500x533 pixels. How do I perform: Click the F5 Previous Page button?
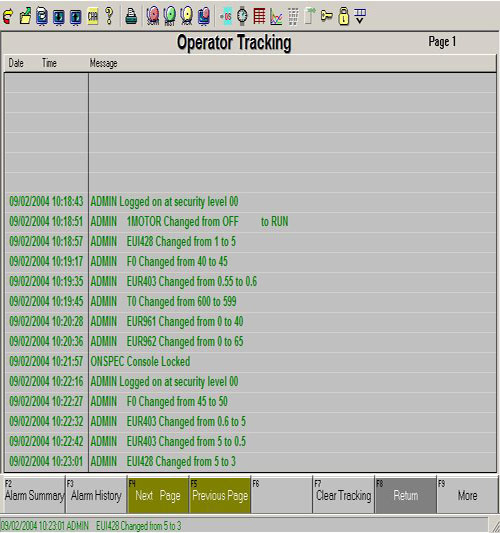[x=220, y=495]
